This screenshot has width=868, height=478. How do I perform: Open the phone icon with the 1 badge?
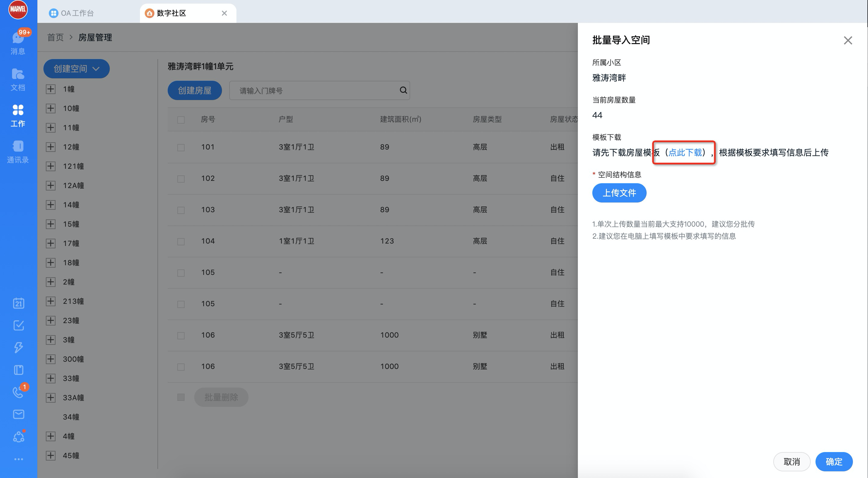click(x=18, y=392)
